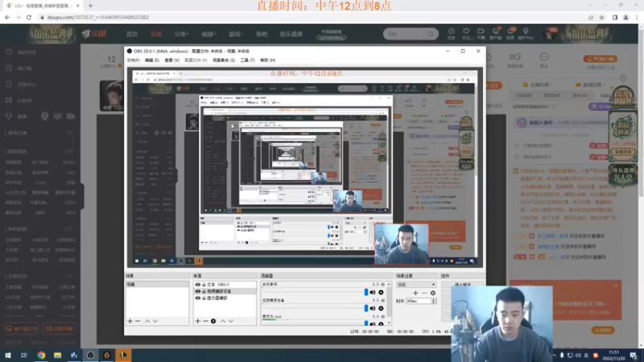Open Douyu 游戏 nav dropdown
Viewport: 644px width, 362px height.
click(236, 34)
